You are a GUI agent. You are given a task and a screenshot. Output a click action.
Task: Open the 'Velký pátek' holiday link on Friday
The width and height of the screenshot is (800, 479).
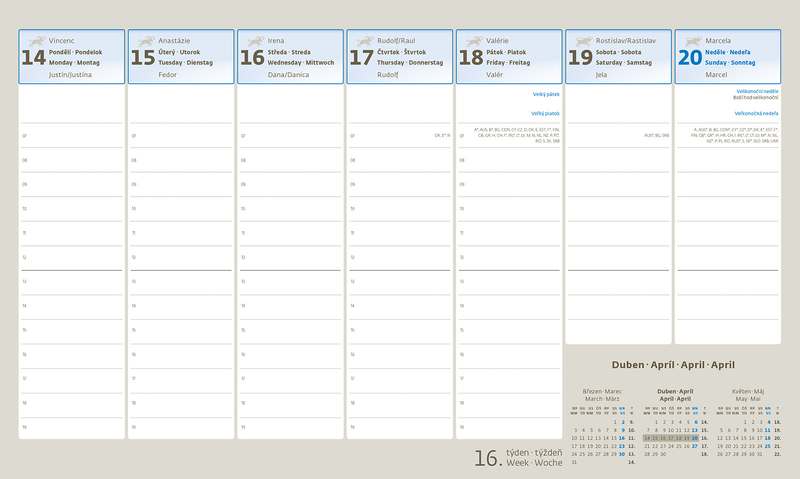pyautogui.click(x=544, y=95)
